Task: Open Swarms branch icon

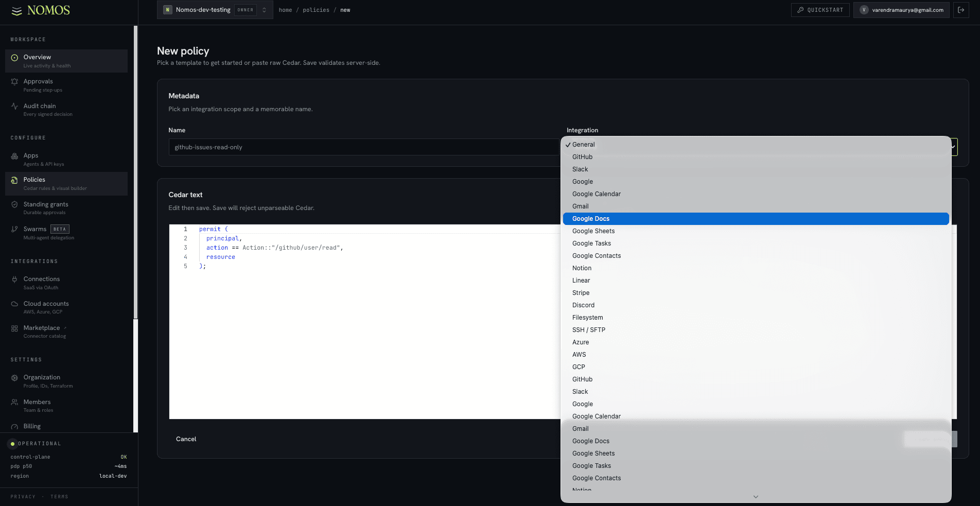Action: point(14,229)
